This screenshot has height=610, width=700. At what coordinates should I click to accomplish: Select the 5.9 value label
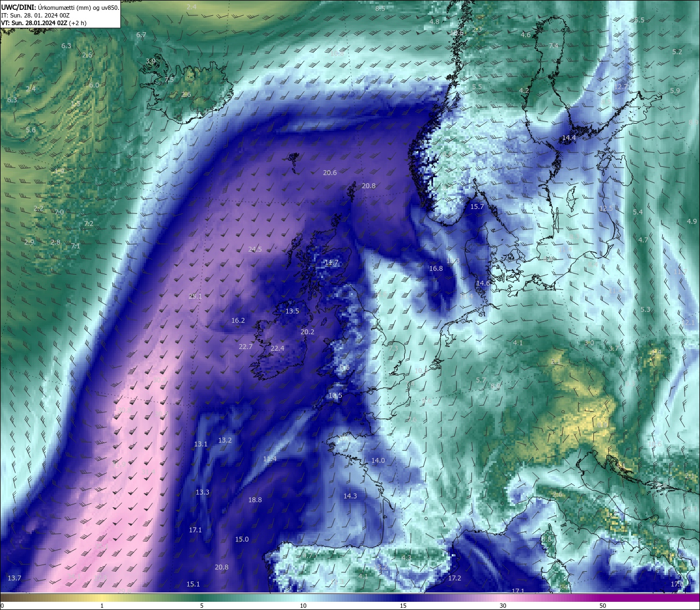(675, 90)
